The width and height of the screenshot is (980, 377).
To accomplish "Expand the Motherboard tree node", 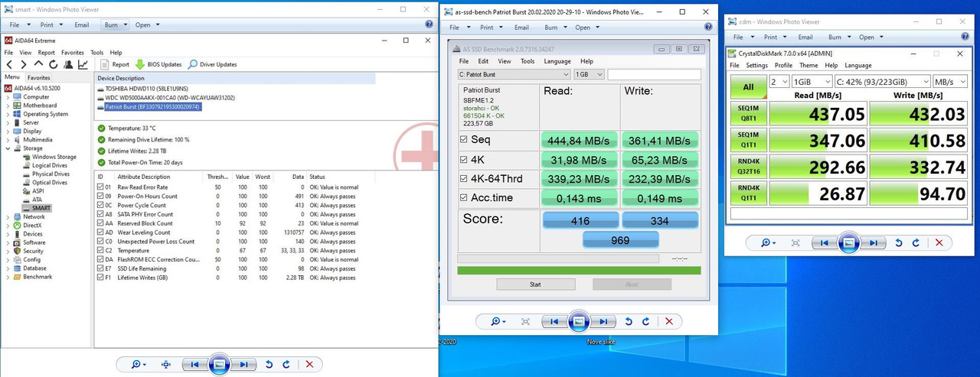I will point(8,106).
